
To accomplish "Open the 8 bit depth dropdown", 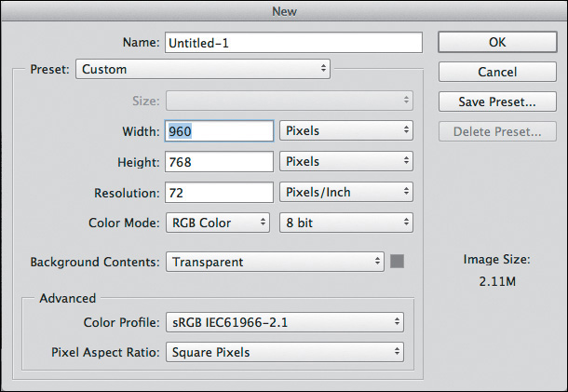I will [345, 223].
